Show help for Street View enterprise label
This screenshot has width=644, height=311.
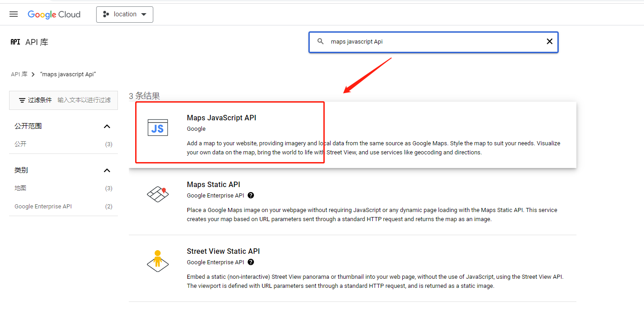(x=251, y=262)
